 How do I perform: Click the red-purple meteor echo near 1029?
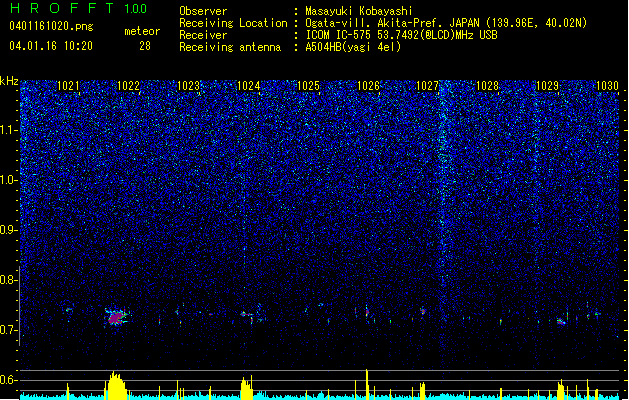(561, 321)
